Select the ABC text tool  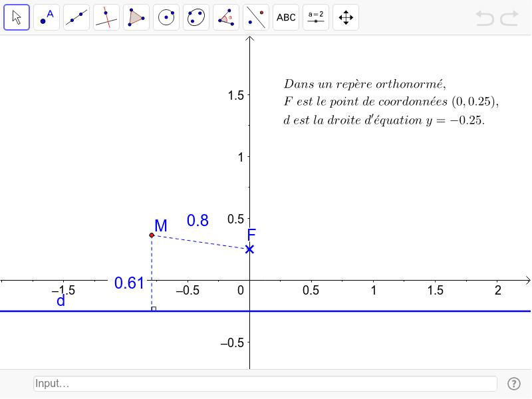point(286,17)
